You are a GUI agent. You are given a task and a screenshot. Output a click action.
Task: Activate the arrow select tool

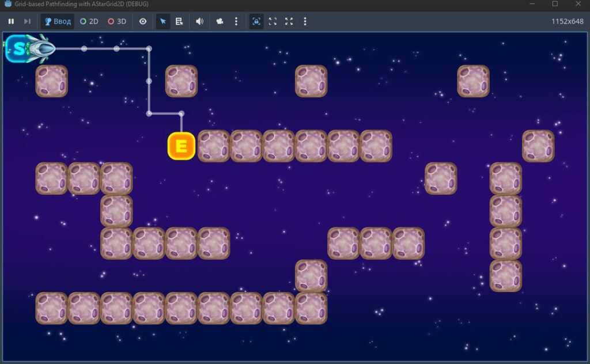tap(163, 21)
